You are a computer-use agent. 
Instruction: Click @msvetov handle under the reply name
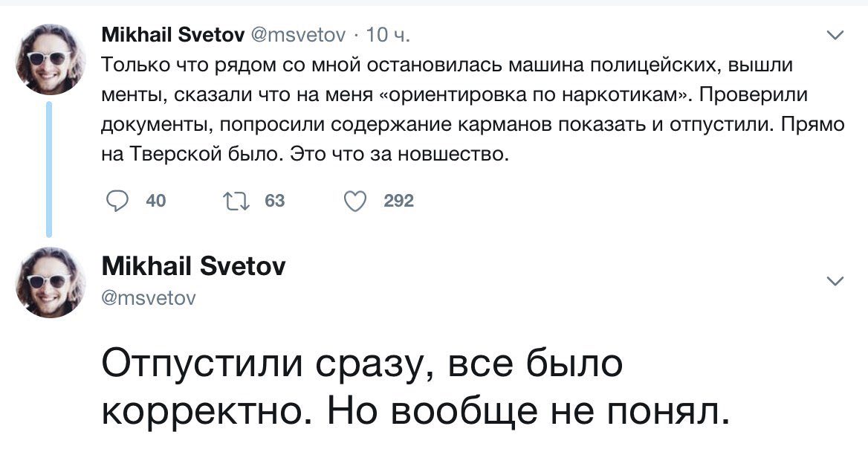point(149,298)
